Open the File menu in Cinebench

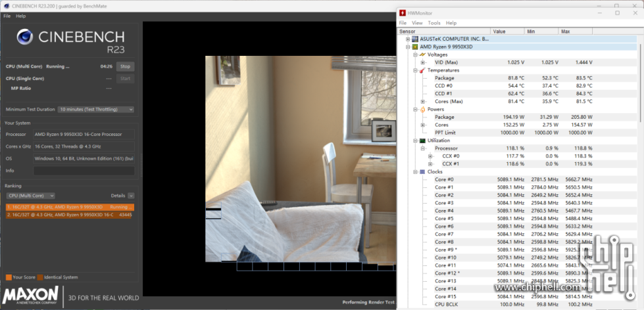click(7, 16)
